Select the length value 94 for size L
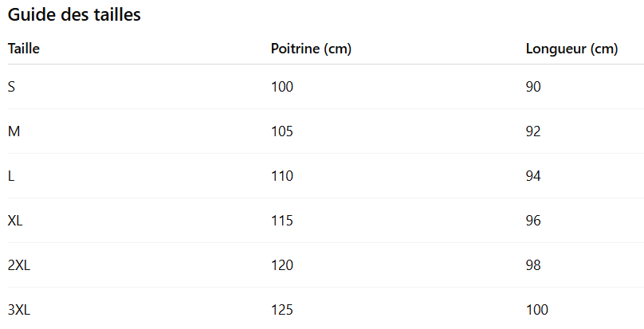Viewport: 644px width, 329px height. pyautogui.click(x=533, y=175)
